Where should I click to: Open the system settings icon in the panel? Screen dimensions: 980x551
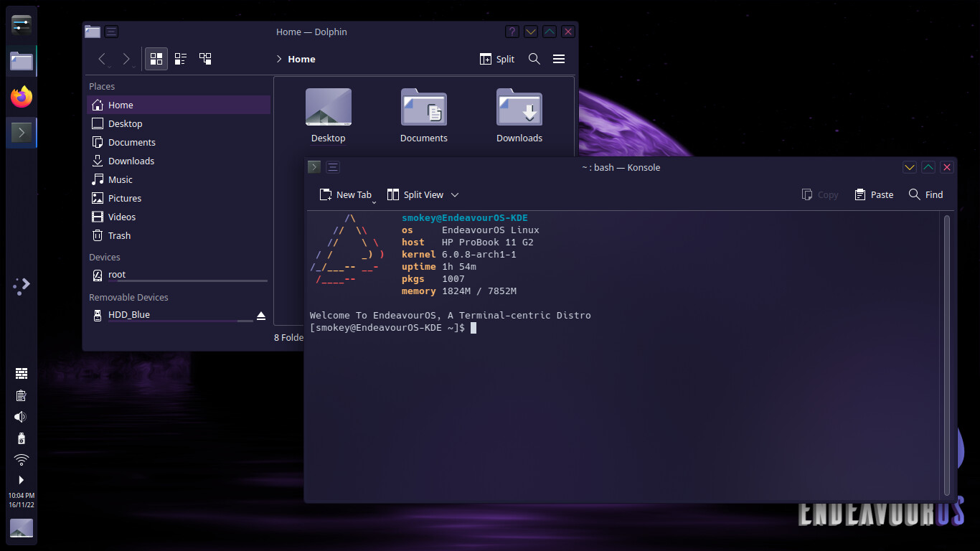coord(22,25)
